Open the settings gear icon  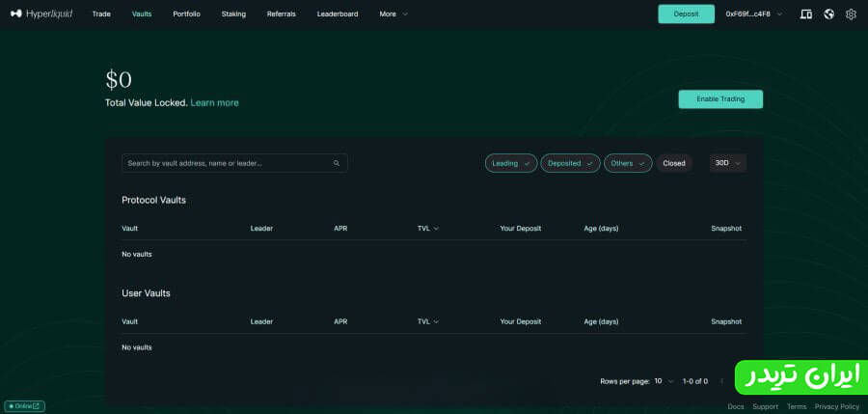(851, 14)
